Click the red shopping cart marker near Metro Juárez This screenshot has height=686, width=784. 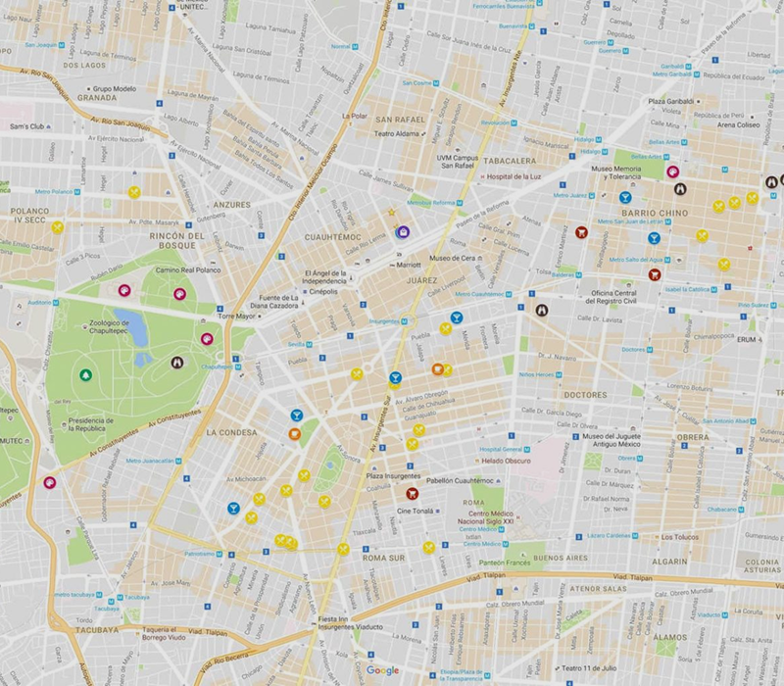581,232
